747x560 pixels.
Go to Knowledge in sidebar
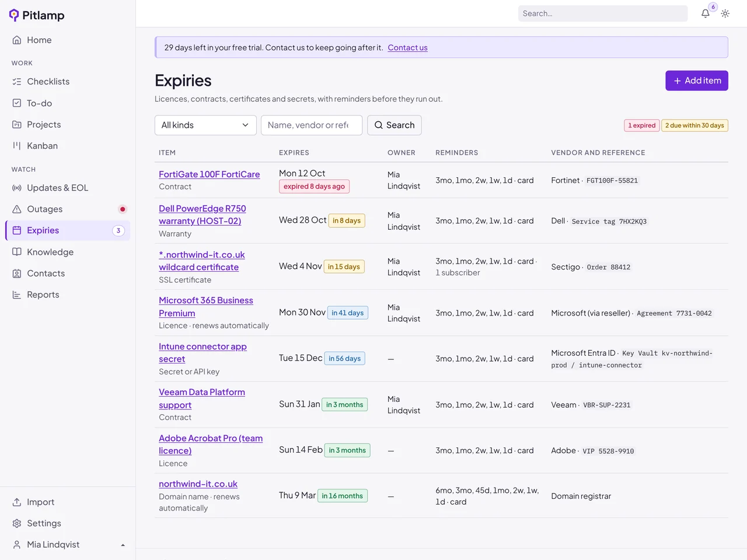pyautogui.click(x=68, y=252)
